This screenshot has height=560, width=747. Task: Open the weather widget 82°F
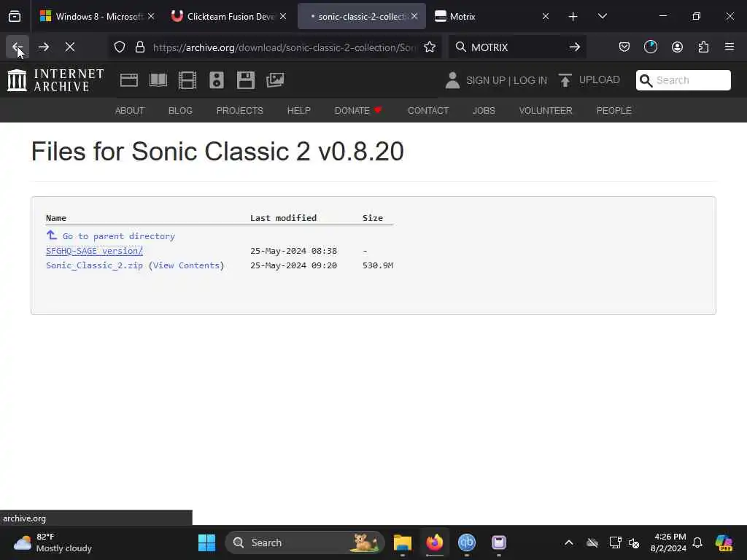(53, 542)
